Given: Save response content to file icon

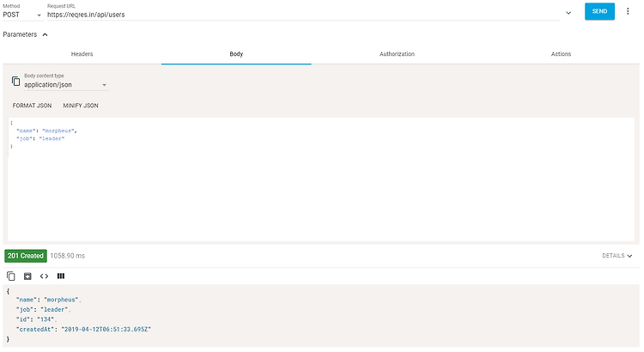Looking at the screenshot, I should (x=27, y=276).
